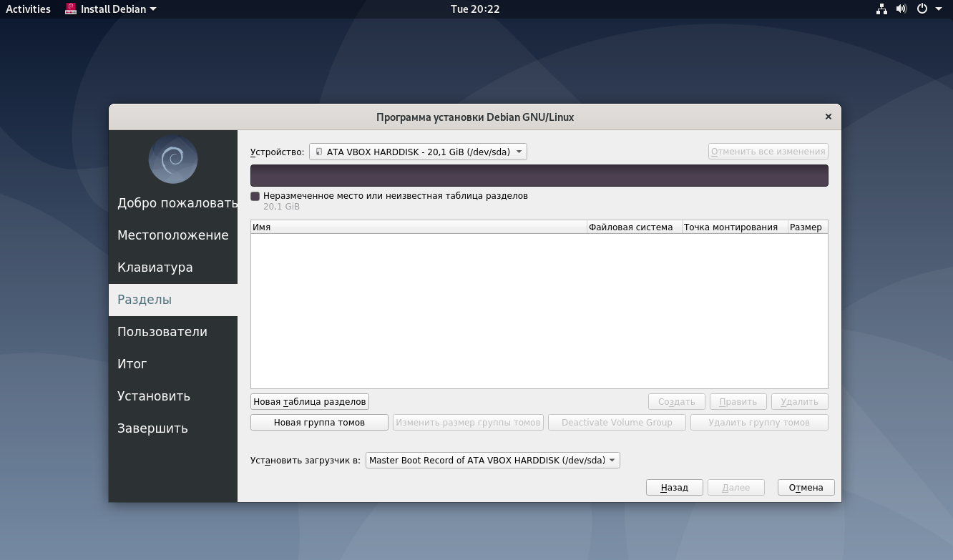The width and height of the screenshot is (953, 560).
Task: Open the Tue 20:22 clock menu
Action: (x=475, y=9)
